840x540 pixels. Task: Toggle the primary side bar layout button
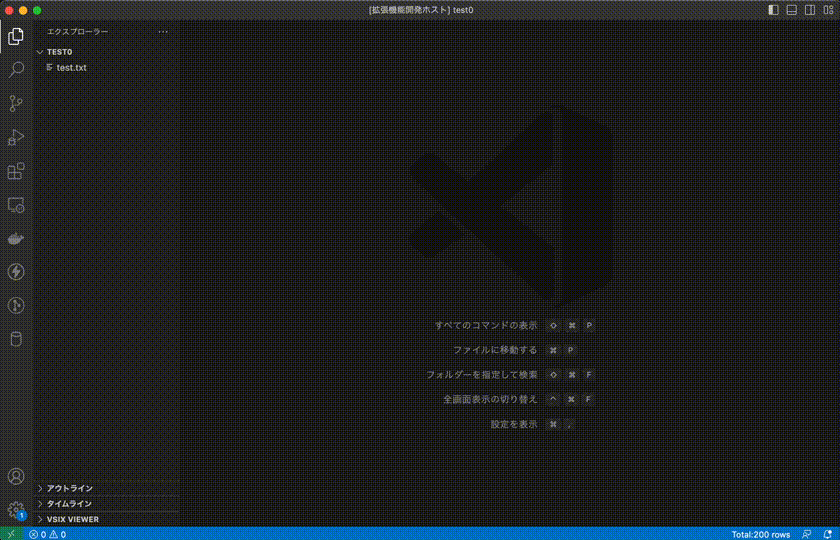pos(773,10)
